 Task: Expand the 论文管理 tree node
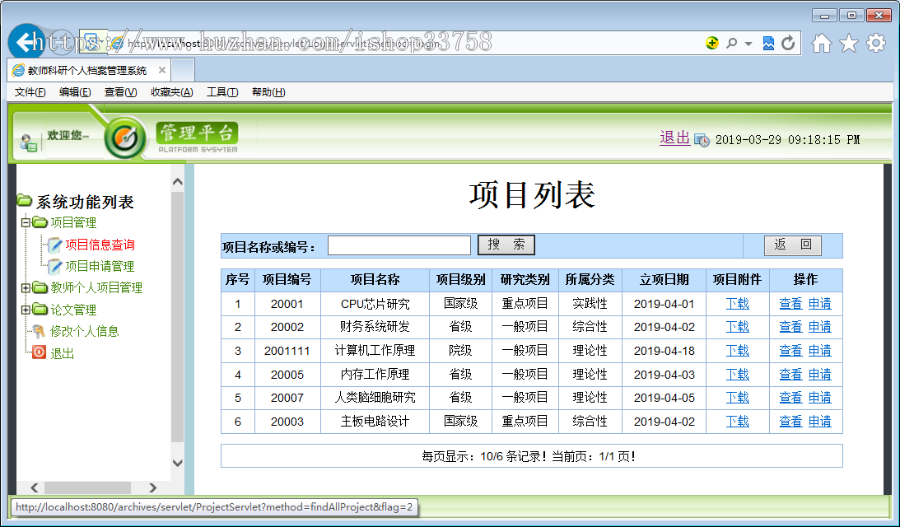coord(25,310)
